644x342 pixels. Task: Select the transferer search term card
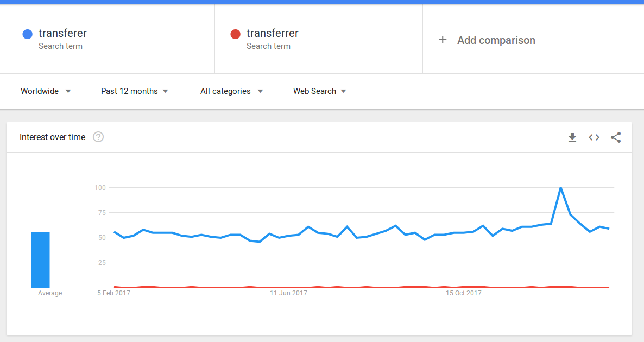pyautogui.click(x=109, y=39)
